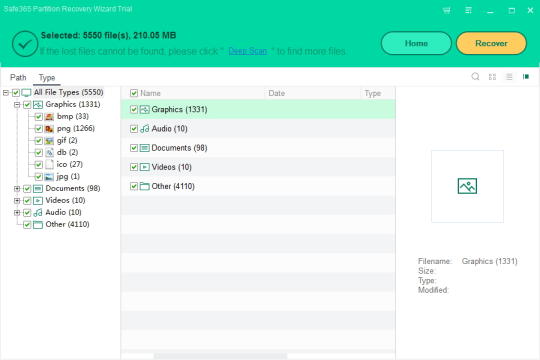
Task: Click the Documents icon in file list
Action: [x=145, y=148]
